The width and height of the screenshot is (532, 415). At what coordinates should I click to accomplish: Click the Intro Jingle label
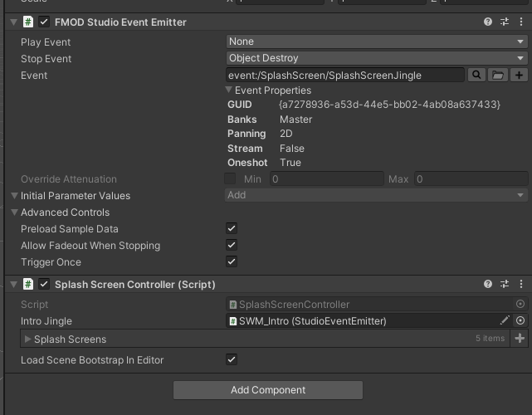click(46, 321)
